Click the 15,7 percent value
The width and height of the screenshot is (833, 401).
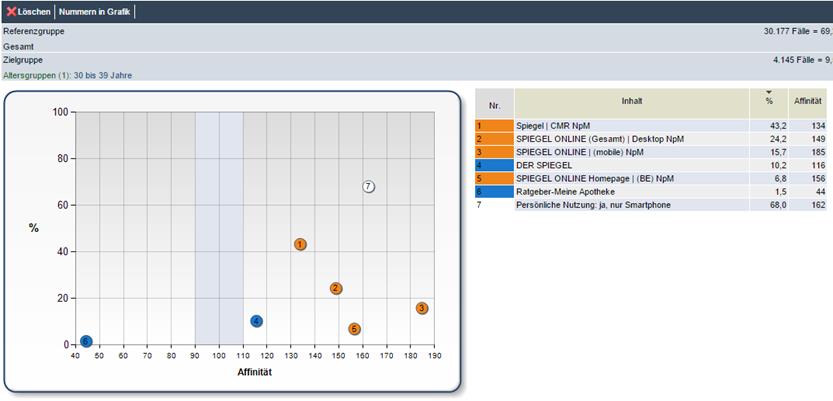point(776,152)
